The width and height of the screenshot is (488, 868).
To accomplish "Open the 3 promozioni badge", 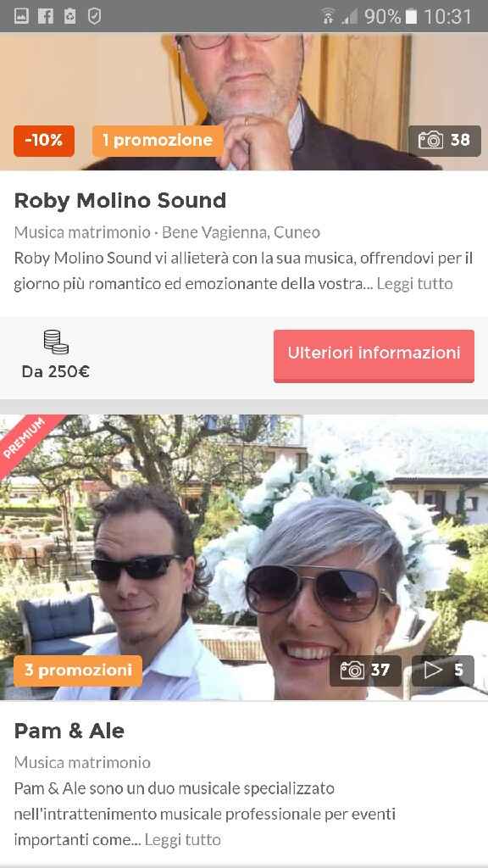I will click(78, 671).
